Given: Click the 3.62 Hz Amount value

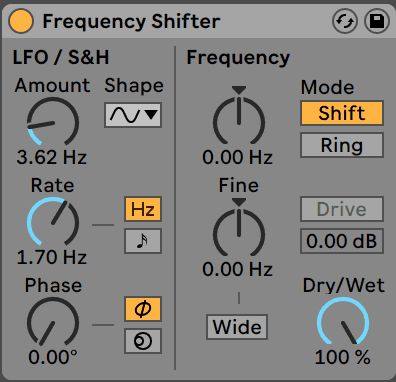Looking at the screenshot, I should tap(52, 157).
